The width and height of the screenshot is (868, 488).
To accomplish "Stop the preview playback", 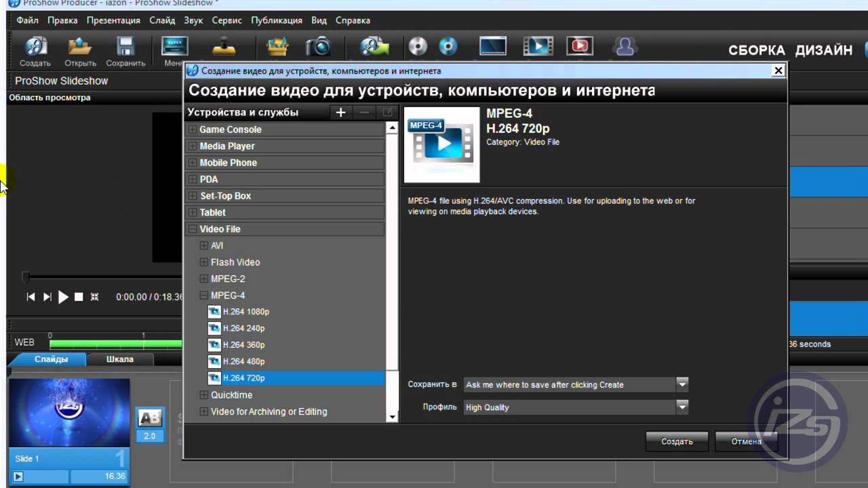I will [79, 297].
